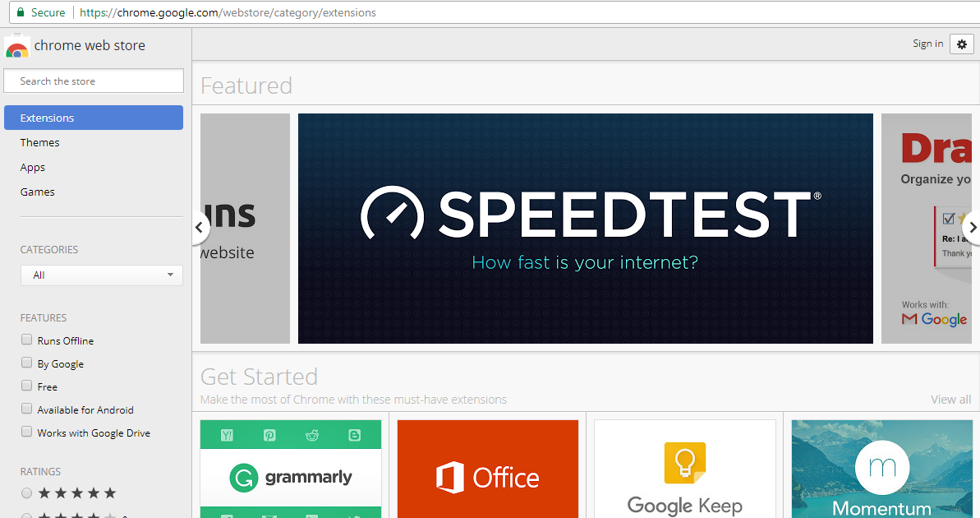Open the Apps section
Image resolution: width=980 pixels, height=518 pixels.
(33, 168)
